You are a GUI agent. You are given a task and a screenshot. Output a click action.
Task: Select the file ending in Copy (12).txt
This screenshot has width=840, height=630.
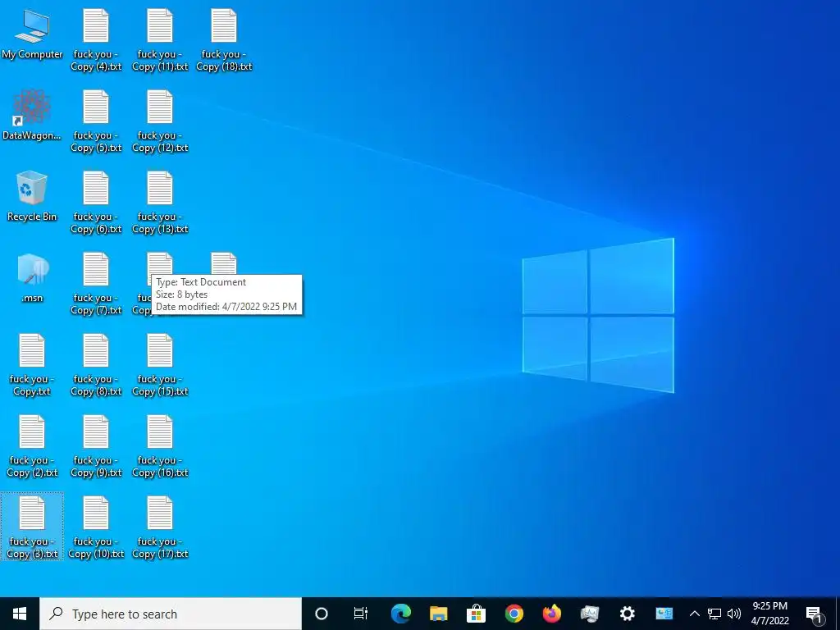(x=160, y=122)
